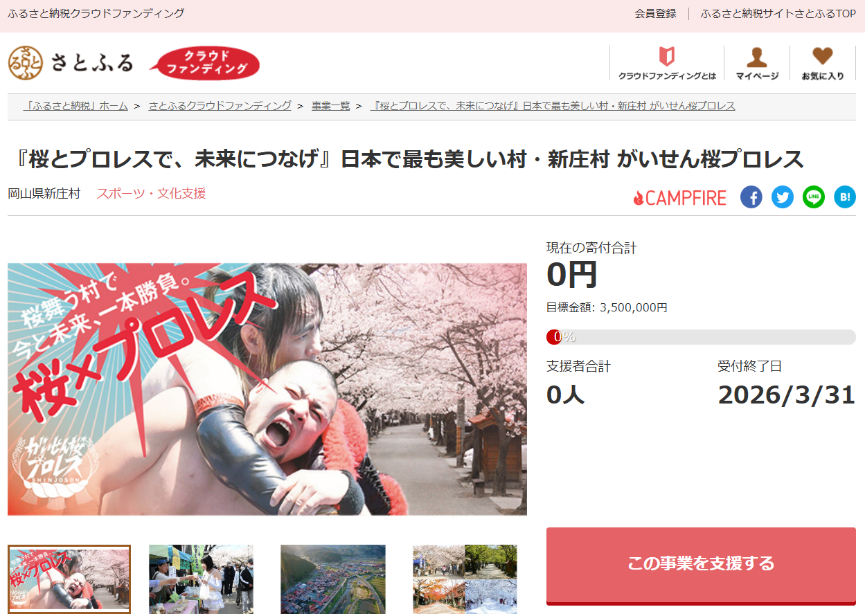Click the Satofuru logo
Image resolution: width=865 pixels, height=616 pixels.
[71, 63]
